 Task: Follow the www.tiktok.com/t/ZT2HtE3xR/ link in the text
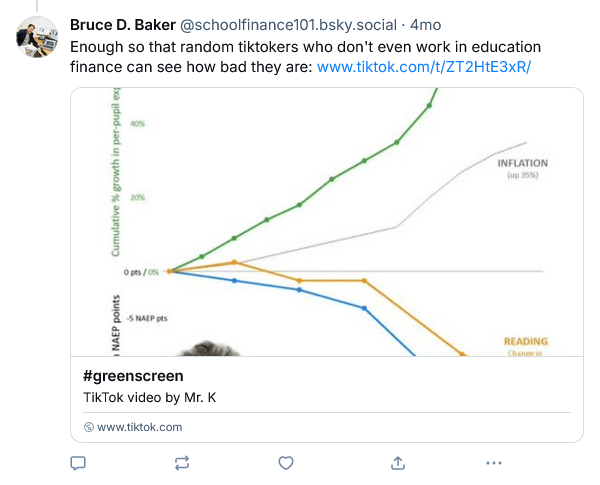coord(424,67)
